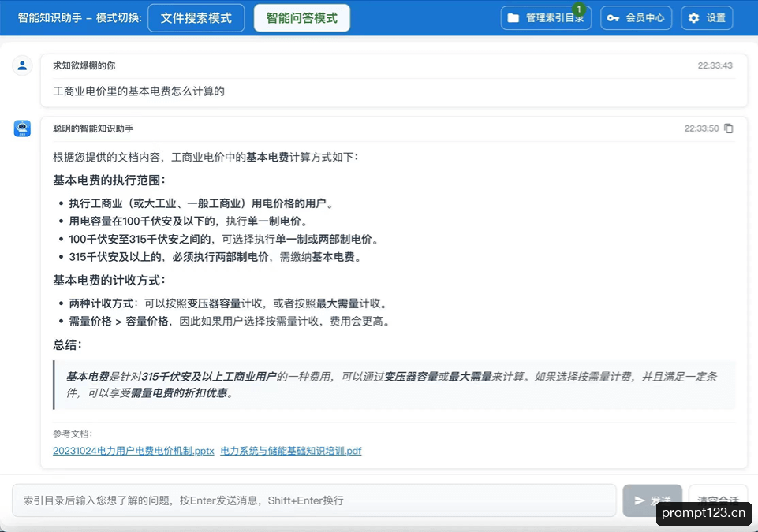Click the user avatar icon
Screen dimensions: 758x532
[22, 65]
